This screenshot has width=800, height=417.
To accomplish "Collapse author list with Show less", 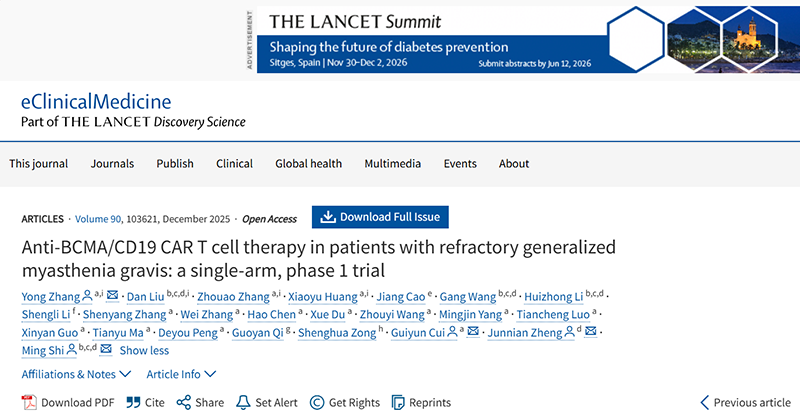I will 144,350.
